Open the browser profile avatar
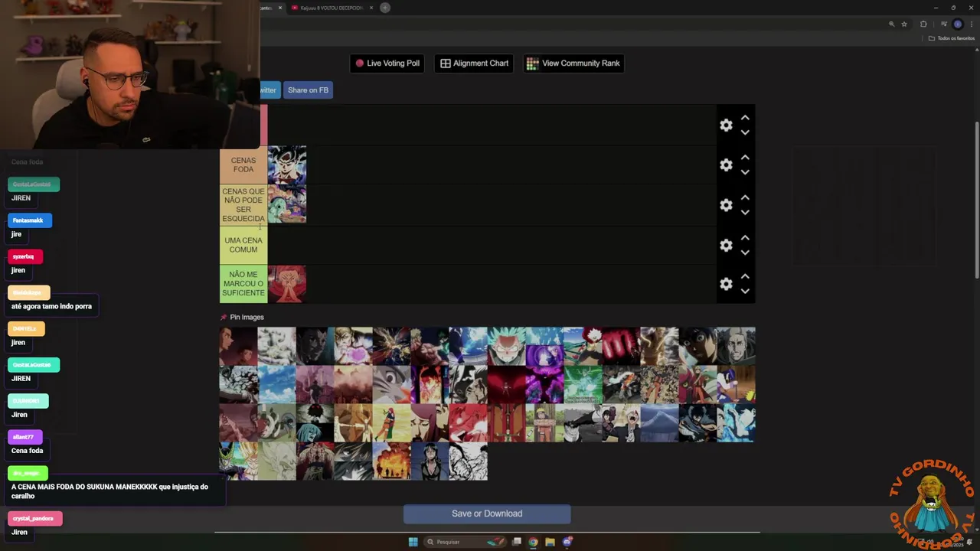 click(958, 24)
